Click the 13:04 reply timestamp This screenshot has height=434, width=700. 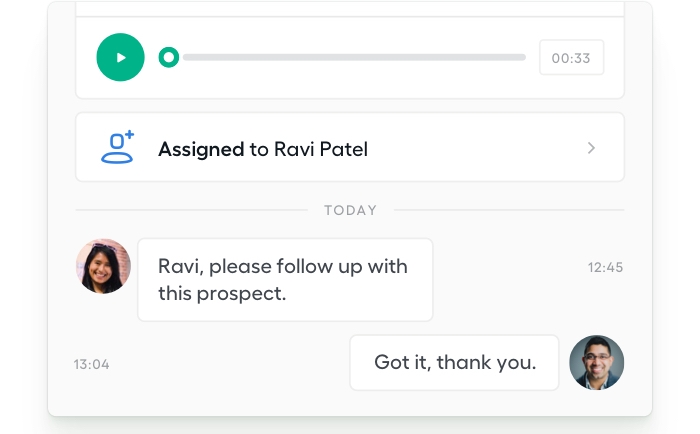coord(92,364)
